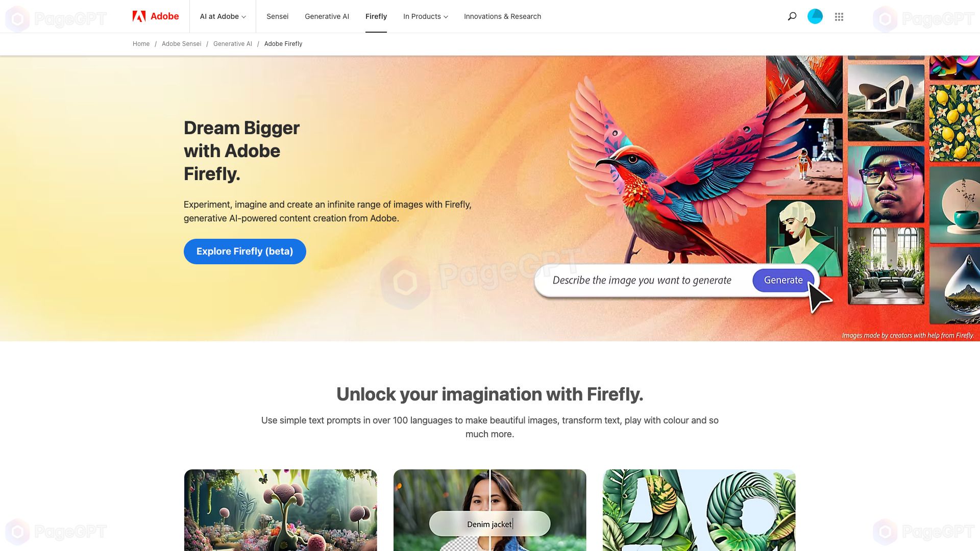Click the image prompt input field

coord(642,280)
